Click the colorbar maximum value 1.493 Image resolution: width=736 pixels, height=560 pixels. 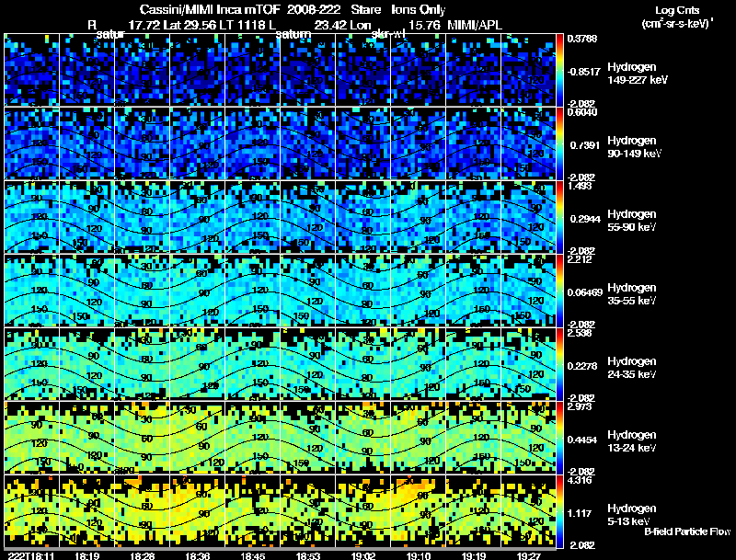click(580, 186)
